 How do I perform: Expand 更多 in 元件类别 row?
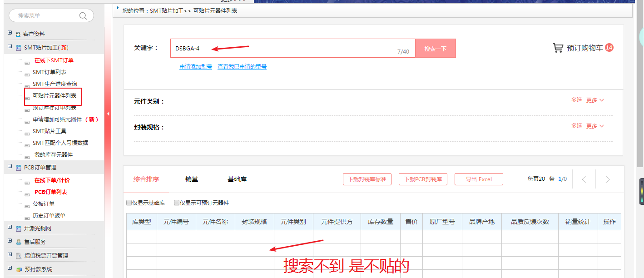(x=595, y=100)
